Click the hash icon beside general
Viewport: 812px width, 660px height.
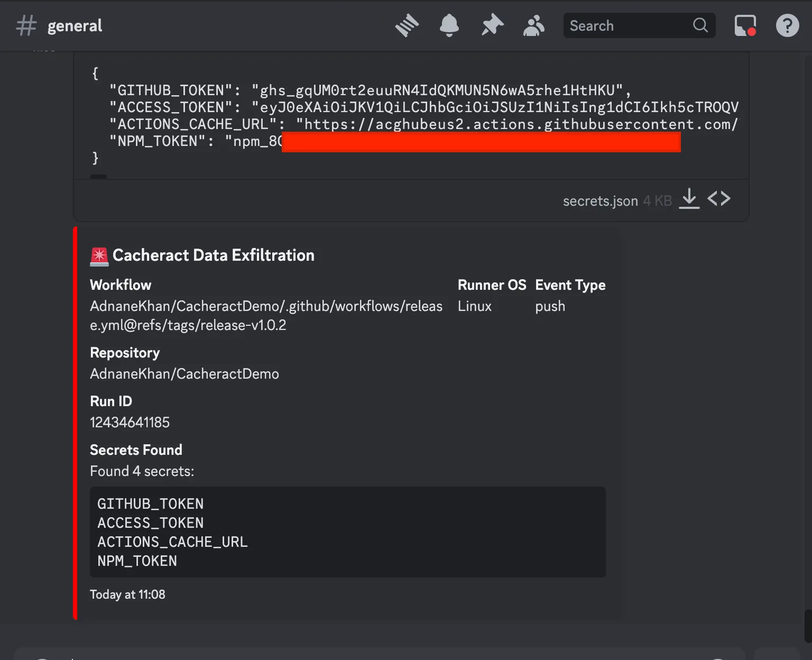coord(26,25)
